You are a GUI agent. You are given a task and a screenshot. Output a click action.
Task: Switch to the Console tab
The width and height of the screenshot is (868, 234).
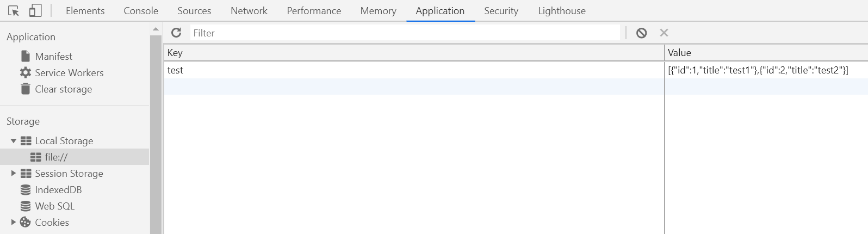(141, 11)
